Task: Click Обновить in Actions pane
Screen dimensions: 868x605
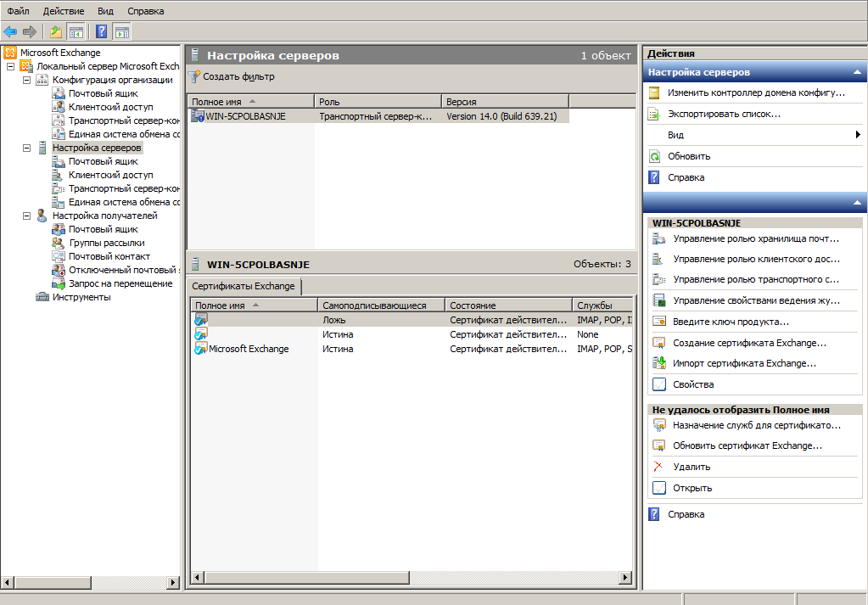Action: 689,156
